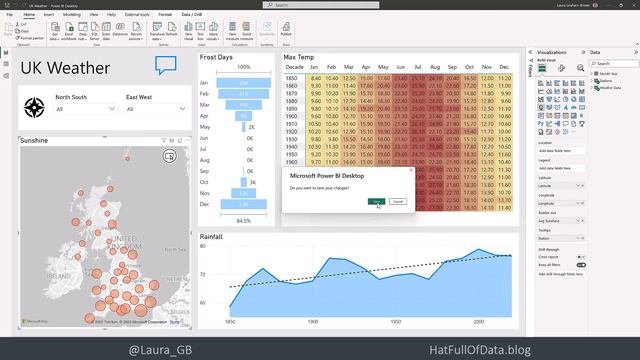This screenshot has height=360, width=640.
Task: Switch to the Data / Drill tab
Action: pyautogui.click(x=192, y=15)
